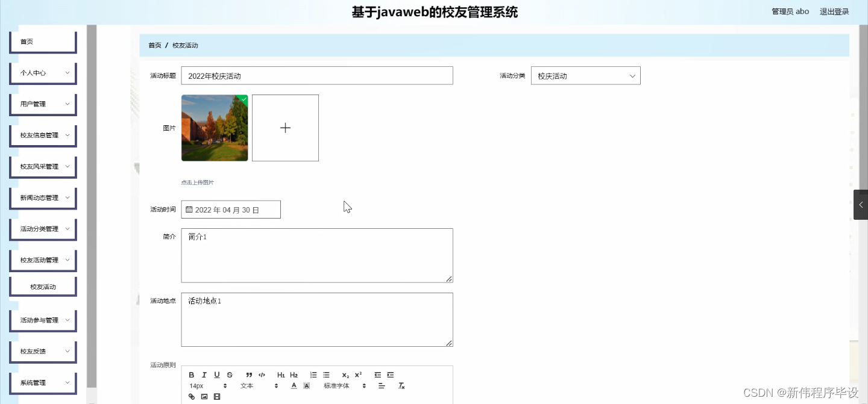Open the 活动时间 date picker field
868x404 pixels.
[231, 209]
